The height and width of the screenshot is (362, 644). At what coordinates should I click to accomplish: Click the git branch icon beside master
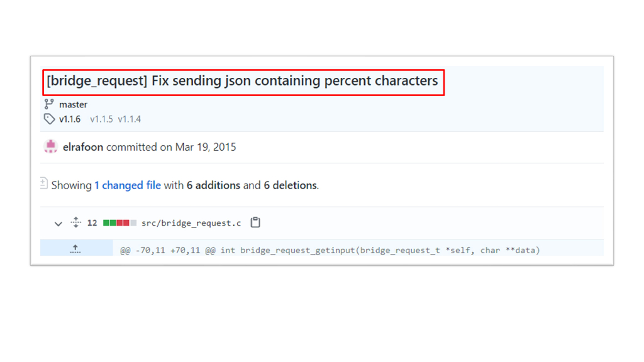[x=49, y=104]
